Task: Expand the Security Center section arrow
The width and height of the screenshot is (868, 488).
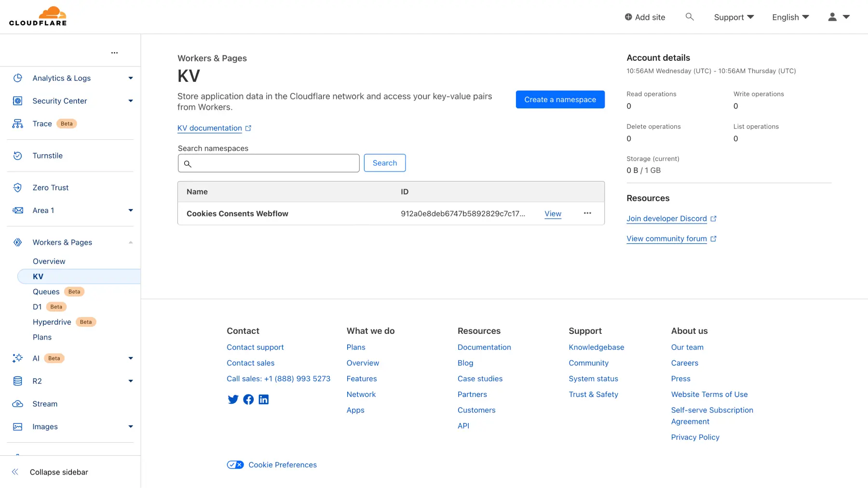Action: [131, 101]
